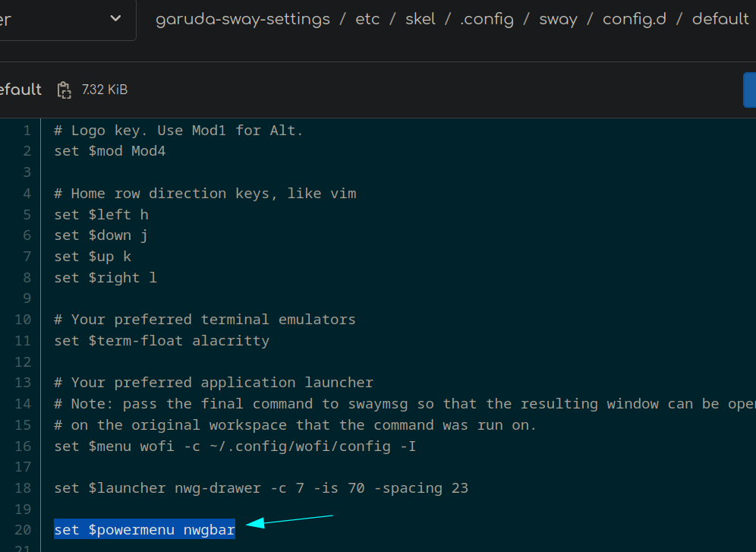Select the default file breadcrumb

(x=720, y=19)
